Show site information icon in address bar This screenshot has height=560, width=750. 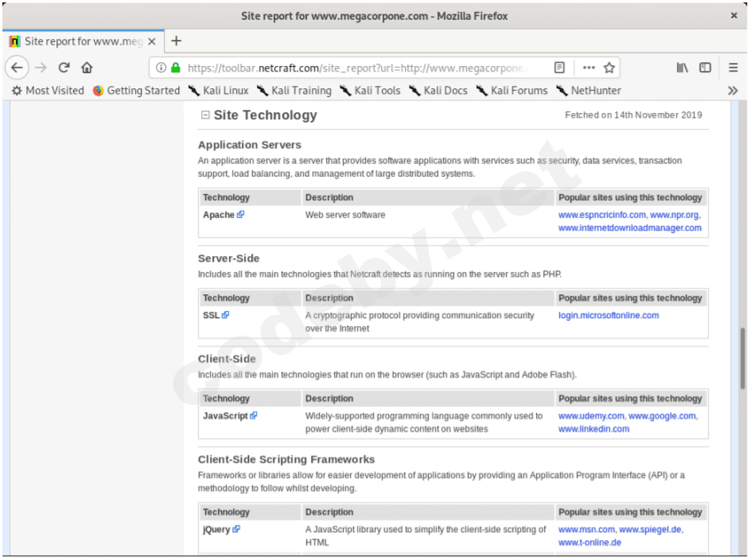coord(161,68)
